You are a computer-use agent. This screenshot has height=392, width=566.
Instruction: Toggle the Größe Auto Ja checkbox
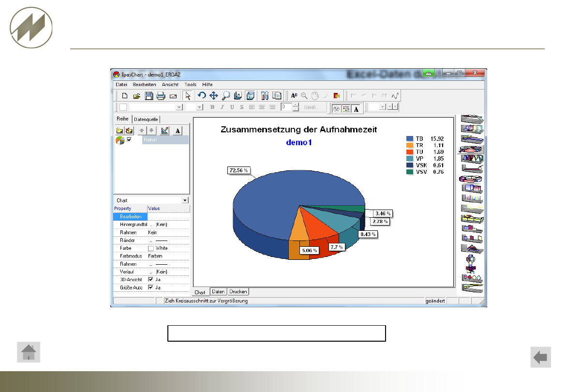click(x=150, y=287)
